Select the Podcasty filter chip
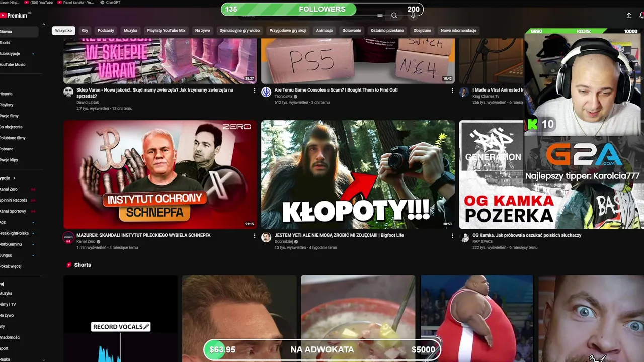 click(x=106, y=31)
